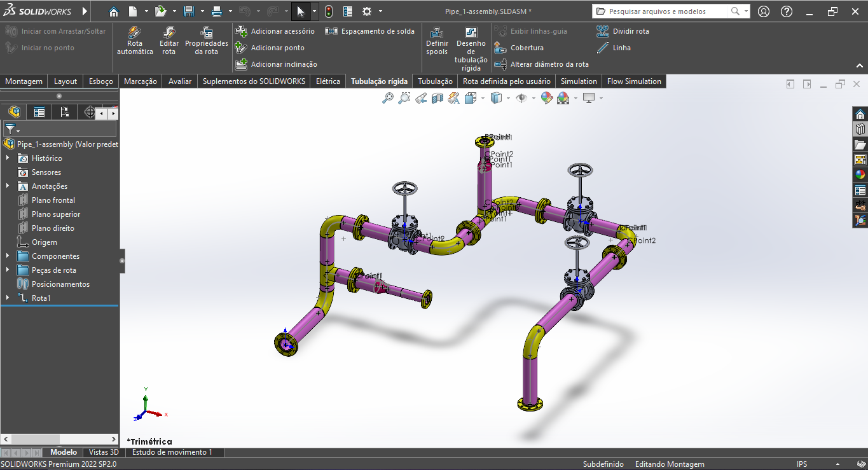Select Plano frontal in the feature tree
Viewport: 868px width, 470px height.
point(53,200)
